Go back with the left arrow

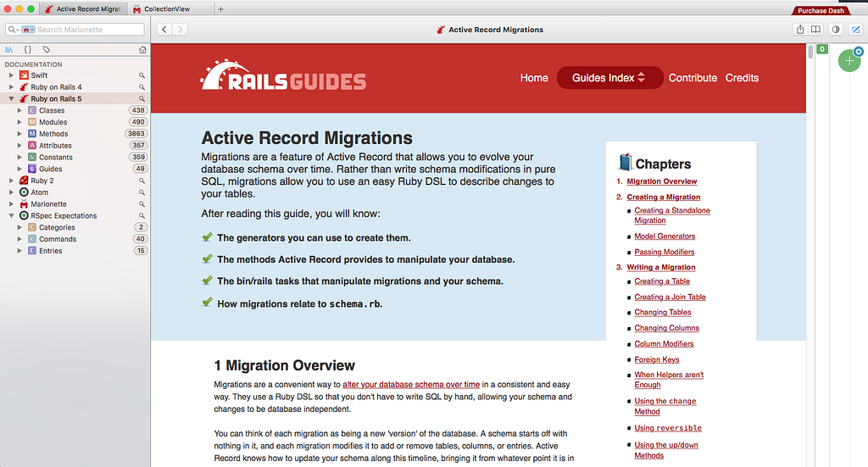tap(164, 30)
